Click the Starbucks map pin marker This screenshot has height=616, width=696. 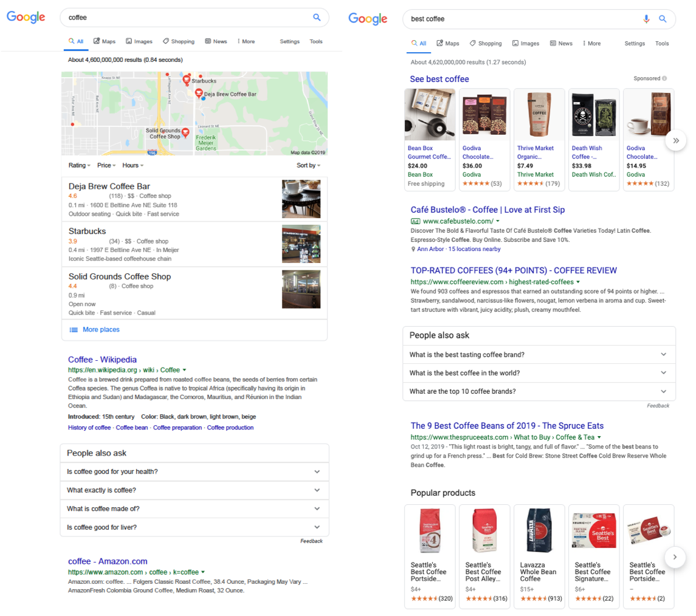187,79
